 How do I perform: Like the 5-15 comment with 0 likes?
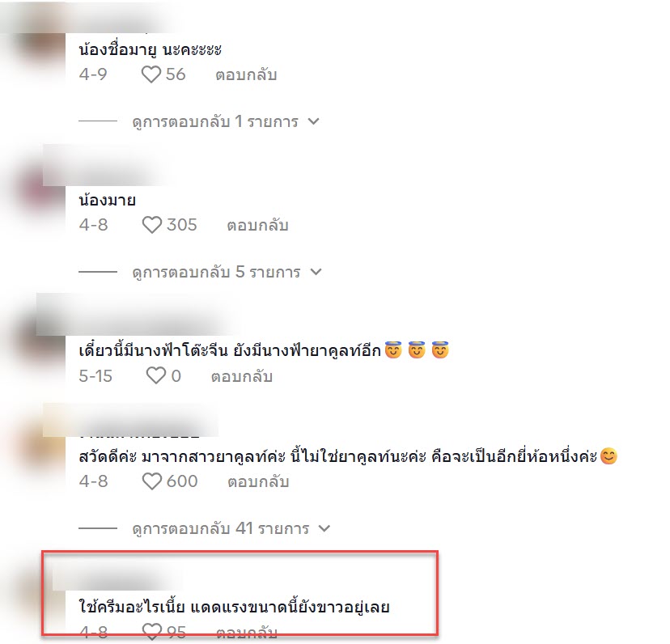(x=156, y=376)
